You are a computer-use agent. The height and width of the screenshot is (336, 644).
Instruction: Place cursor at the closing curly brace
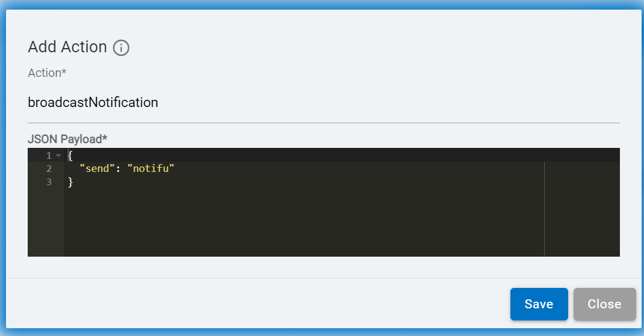pyautogui.click(x=70, y=182)
